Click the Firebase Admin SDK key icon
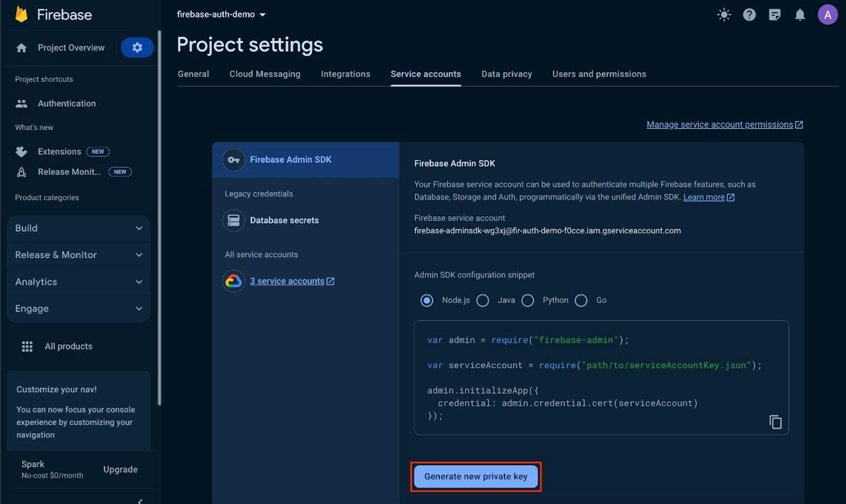 pos(234,159)
